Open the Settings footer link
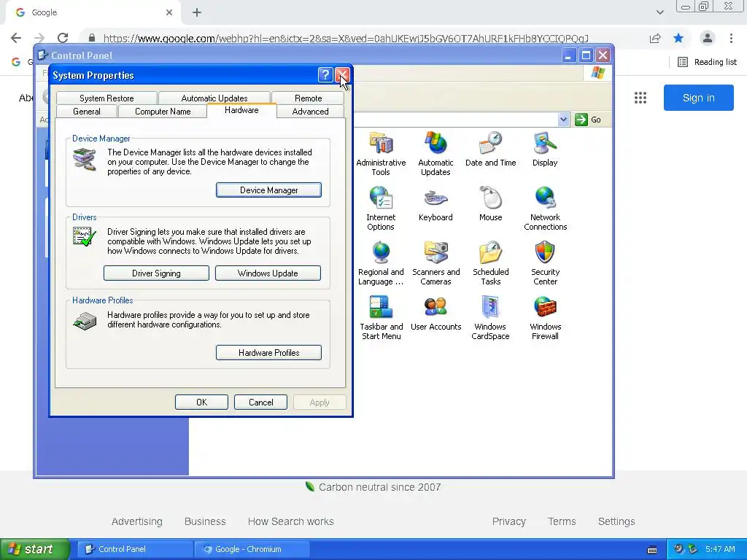Screen dimensions: 747x560 (616, 521)
